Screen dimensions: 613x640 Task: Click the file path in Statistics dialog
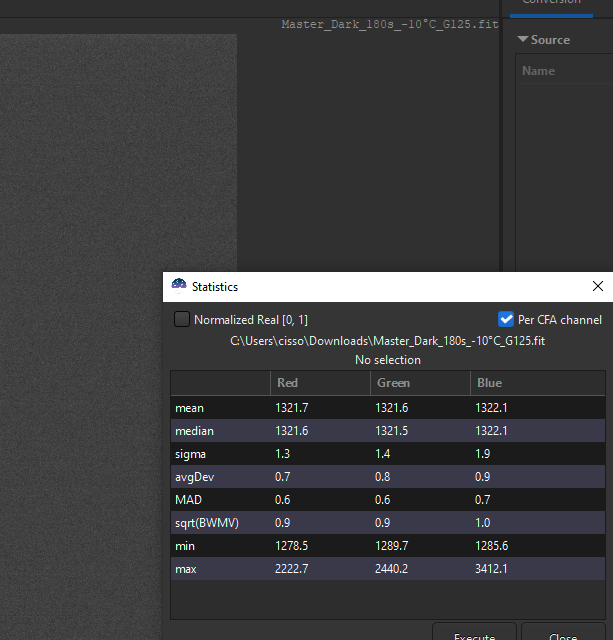387,341
